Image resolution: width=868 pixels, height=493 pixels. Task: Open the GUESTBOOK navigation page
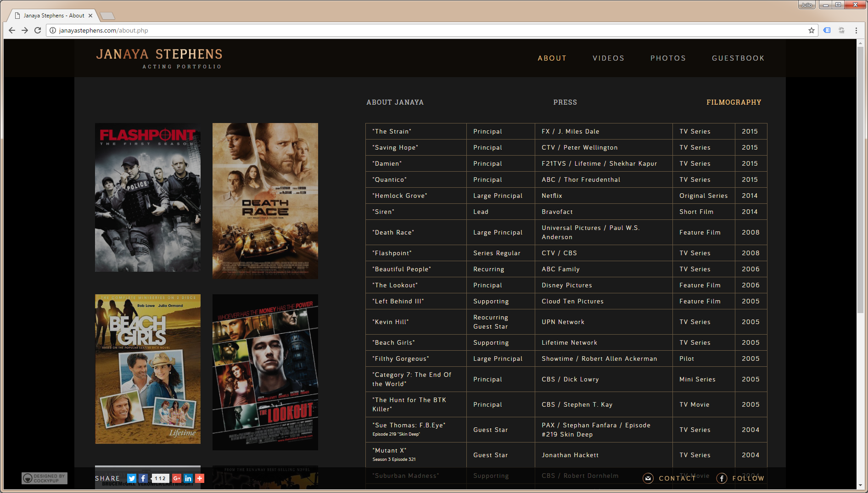[x=739, y=58]
